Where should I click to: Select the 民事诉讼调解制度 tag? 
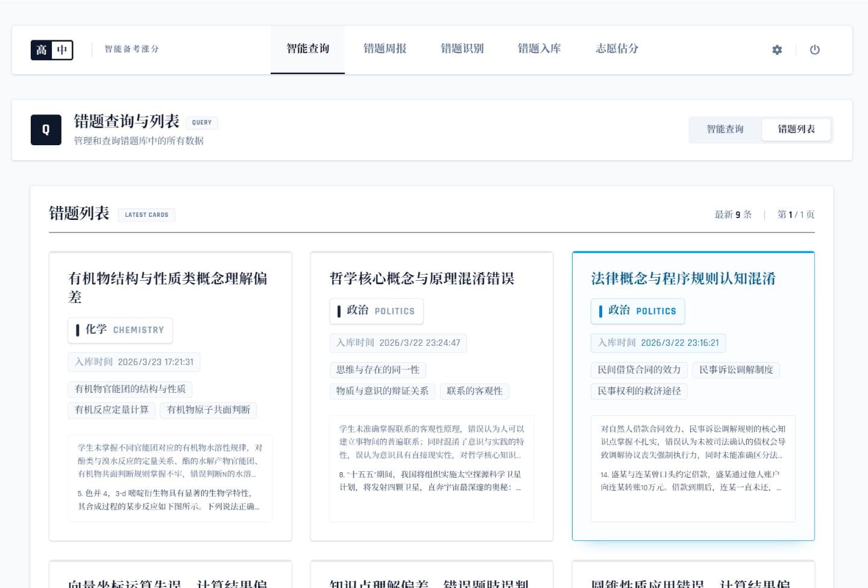(x=735, y=370)
